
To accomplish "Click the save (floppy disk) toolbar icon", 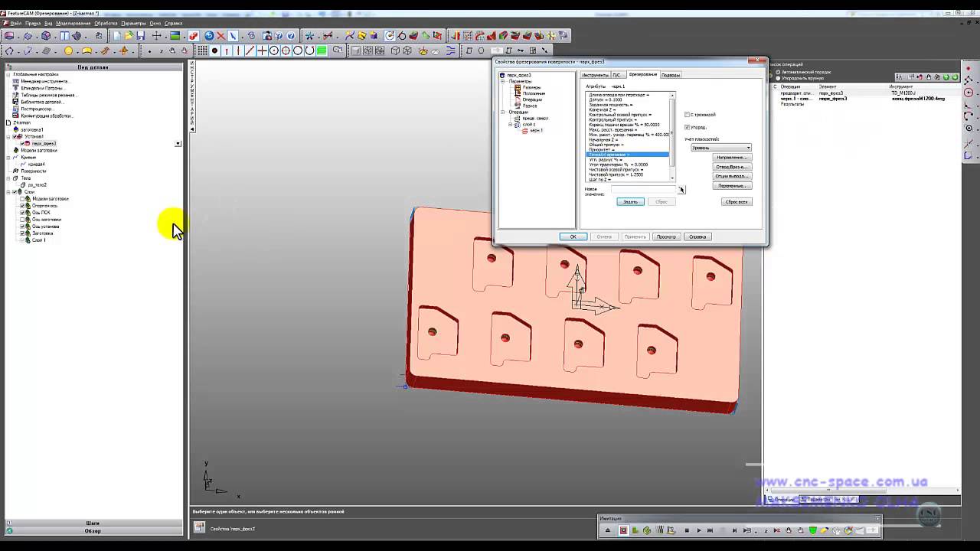I will pyautogui.click(x=140, y=36).
